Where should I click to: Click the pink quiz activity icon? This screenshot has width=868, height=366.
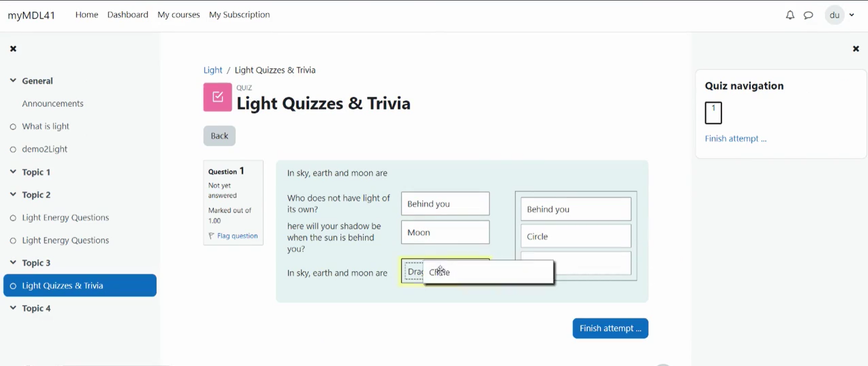pos(217,97)
